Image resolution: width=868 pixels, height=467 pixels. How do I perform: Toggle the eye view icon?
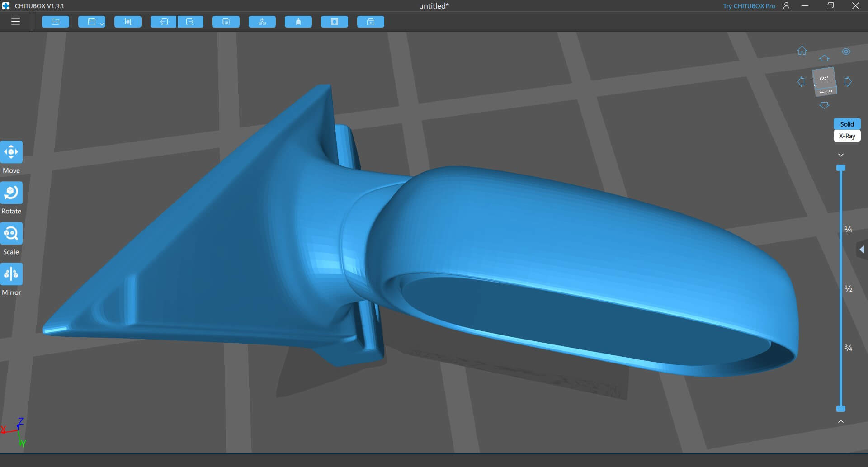click(846, 52)
